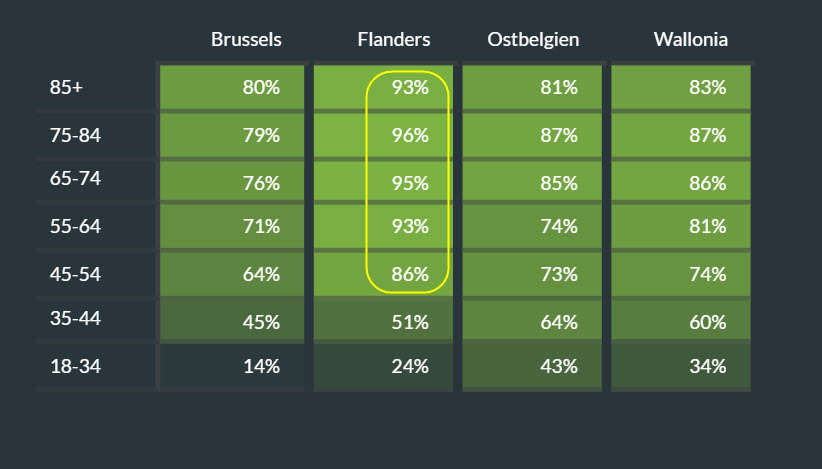
Task: Click the Brussels column header
Action: [246, 40]
